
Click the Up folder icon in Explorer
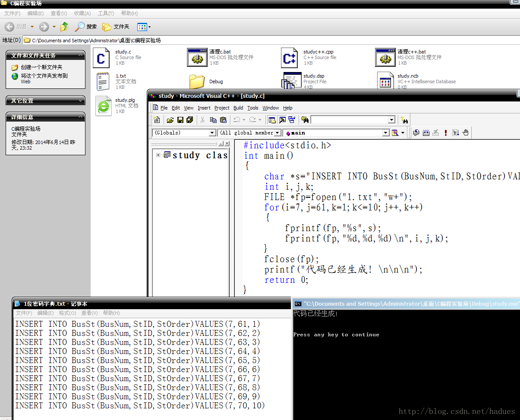click(64, 27)
